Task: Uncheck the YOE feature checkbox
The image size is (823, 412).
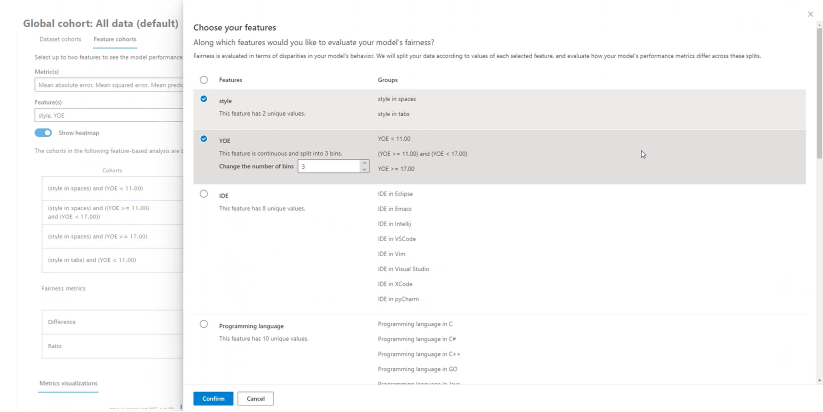Action: click(204, 139)
